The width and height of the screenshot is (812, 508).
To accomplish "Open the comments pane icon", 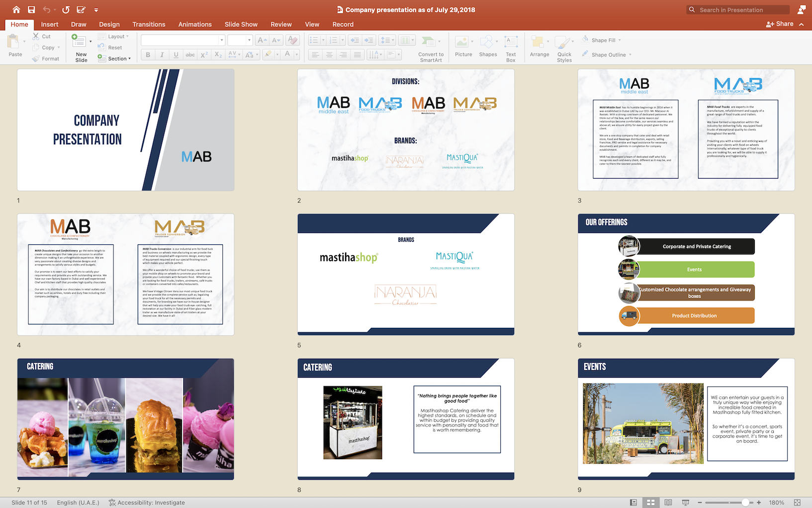I will pos(802,9).
